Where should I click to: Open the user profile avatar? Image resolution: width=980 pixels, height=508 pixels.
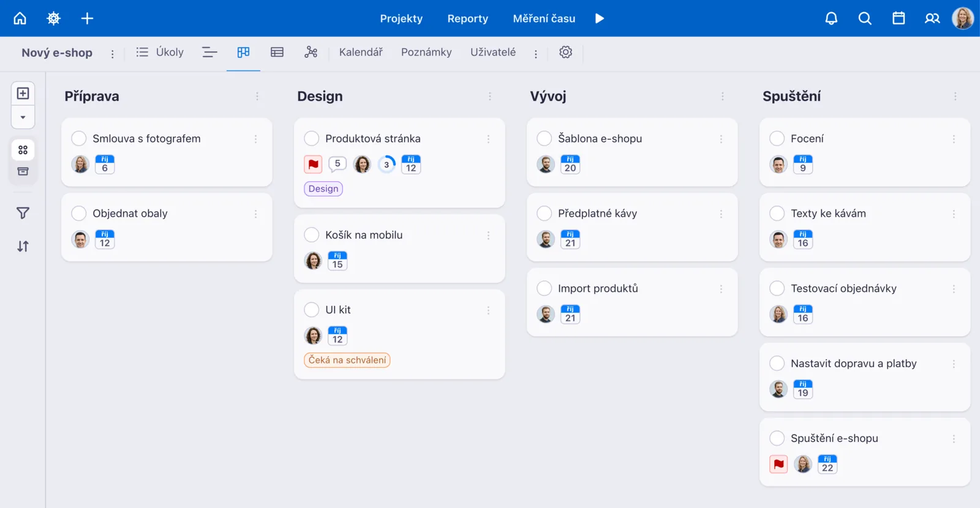[x=963, y=18]
